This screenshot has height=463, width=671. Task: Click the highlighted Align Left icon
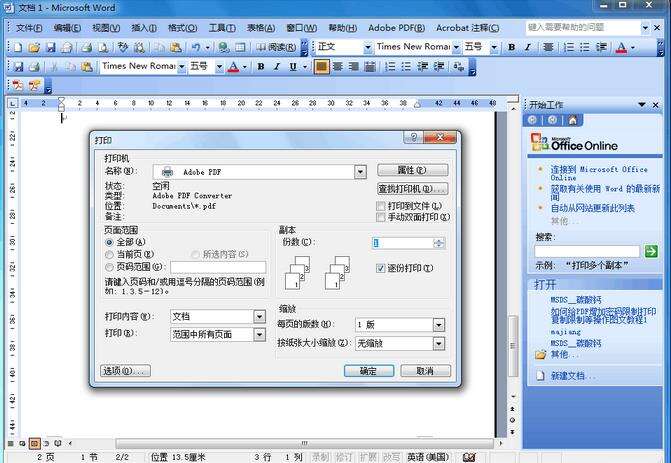(x=322, y=67)
